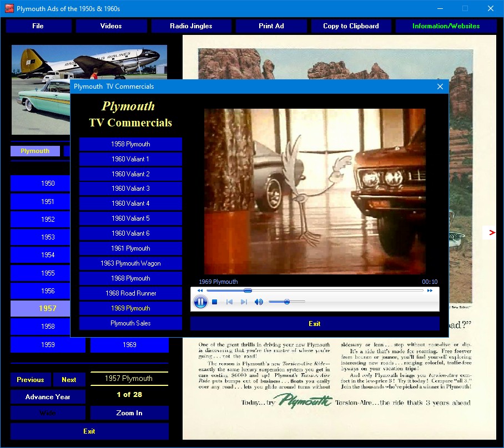Stop the video playback
504x448 pixels.
pos(215,302)
